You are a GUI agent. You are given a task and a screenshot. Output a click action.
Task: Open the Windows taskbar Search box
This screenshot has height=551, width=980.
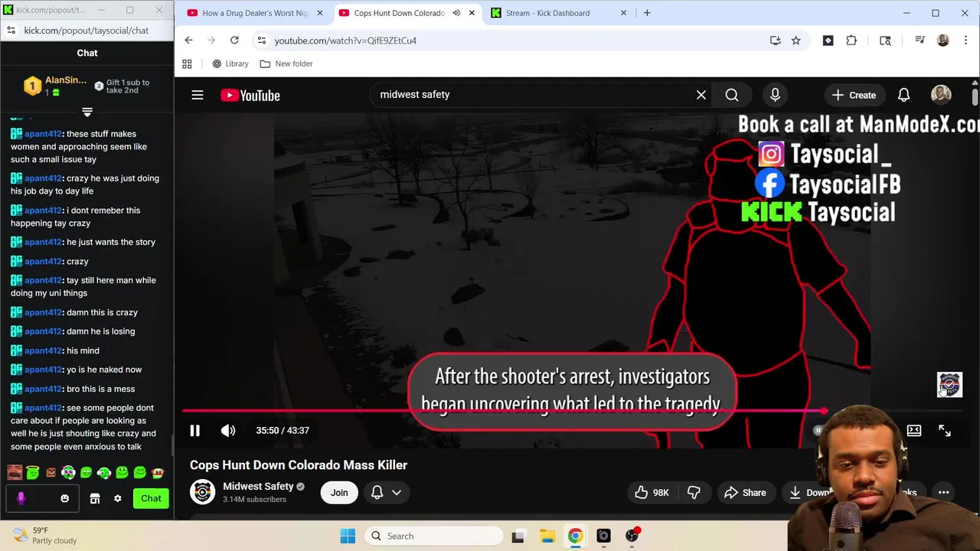(x=434, y=536)
